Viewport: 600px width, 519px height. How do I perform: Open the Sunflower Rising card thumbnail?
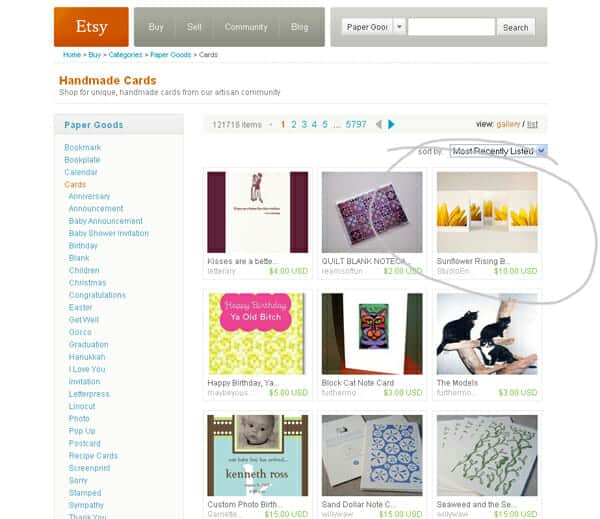point(487,212)
